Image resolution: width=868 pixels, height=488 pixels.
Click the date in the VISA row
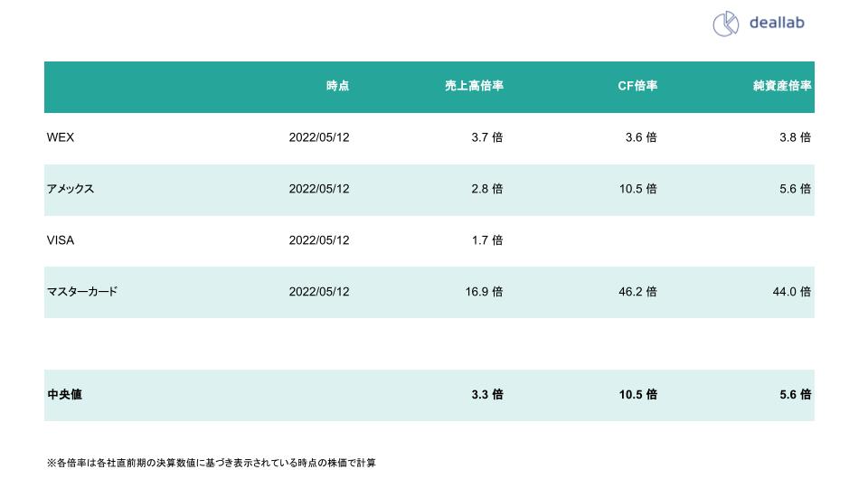[319, 240]
